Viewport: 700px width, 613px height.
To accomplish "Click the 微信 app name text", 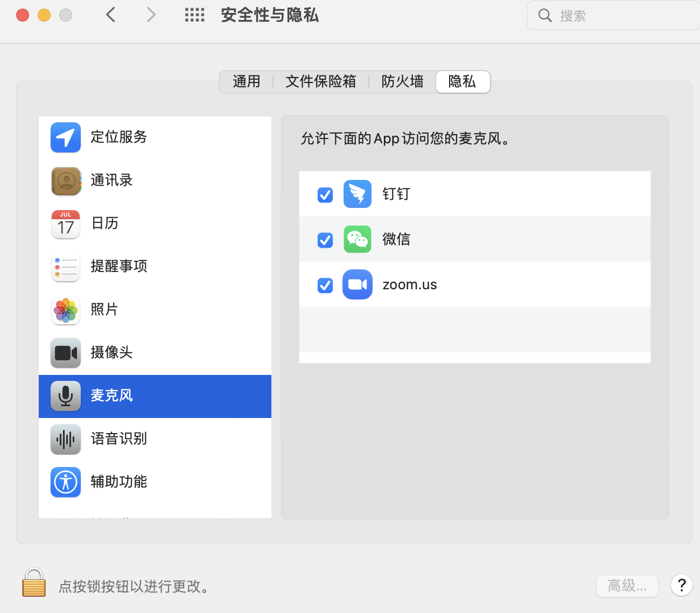I will click(396, 239).
